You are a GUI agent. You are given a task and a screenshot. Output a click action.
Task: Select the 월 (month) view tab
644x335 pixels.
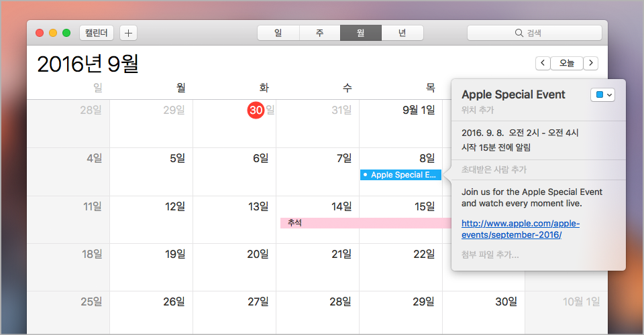point(361,33)
